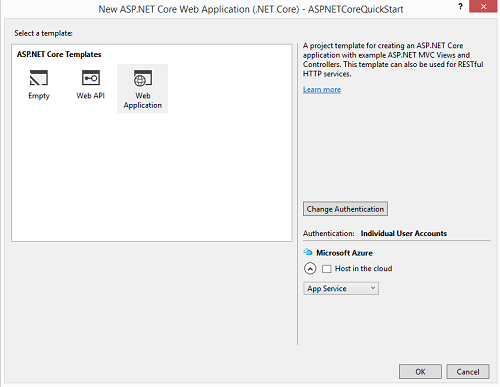This screenshot has height=387, width=500.
Task: Click the Cancel button
Action: [468, 371]
